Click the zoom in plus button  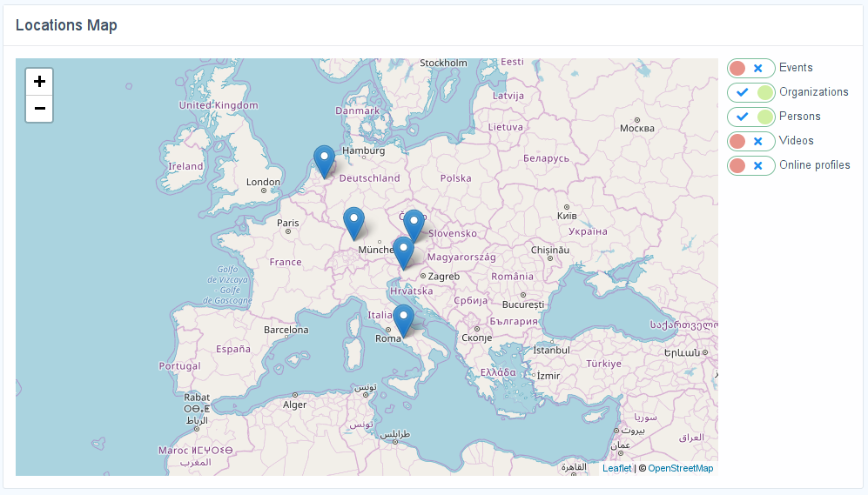39,82
